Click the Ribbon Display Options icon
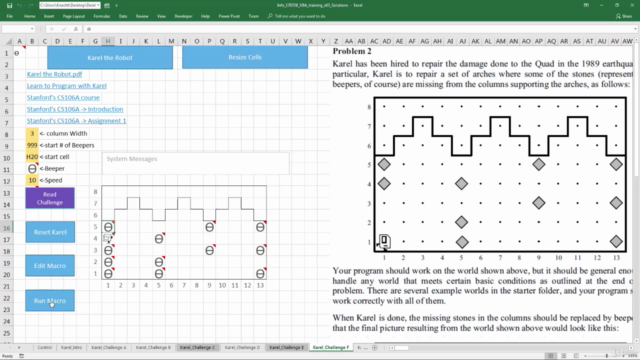The height and width of the screenshot is (360, 640). pyautogui.click(x=586, y=5)
